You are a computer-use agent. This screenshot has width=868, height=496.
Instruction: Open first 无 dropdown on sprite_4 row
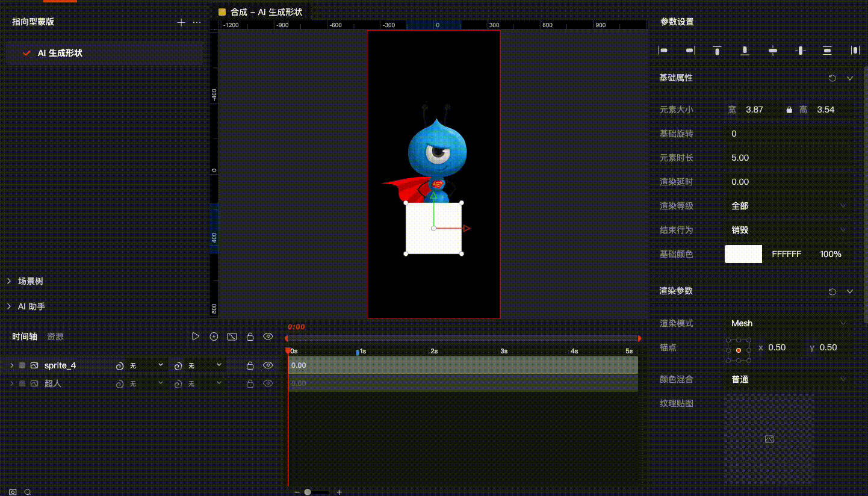tap(147, 365)
